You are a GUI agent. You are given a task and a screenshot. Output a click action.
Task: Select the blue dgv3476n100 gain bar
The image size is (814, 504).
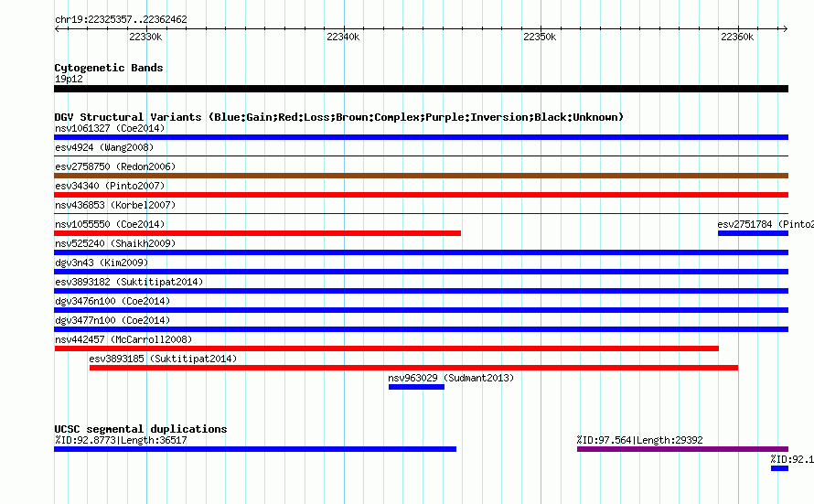(421, 310)
